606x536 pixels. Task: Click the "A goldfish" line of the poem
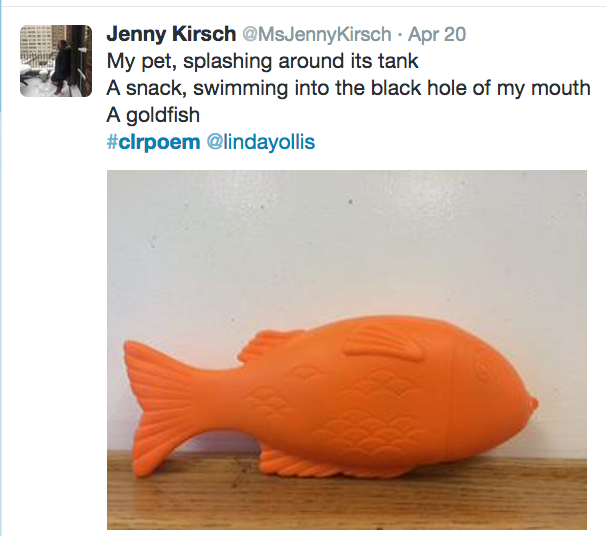tap(153, 115)
